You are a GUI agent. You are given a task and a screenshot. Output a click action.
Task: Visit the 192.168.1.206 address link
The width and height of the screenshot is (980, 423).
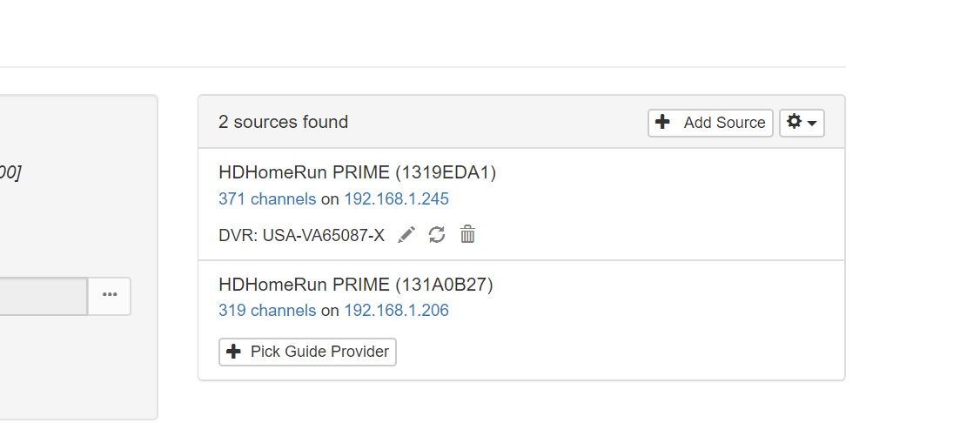[396, 311]
